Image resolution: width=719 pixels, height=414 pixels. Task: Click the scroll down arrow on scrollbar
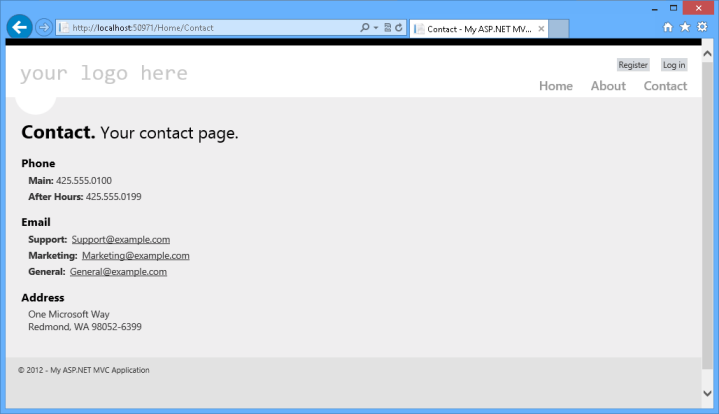(710, 392)
